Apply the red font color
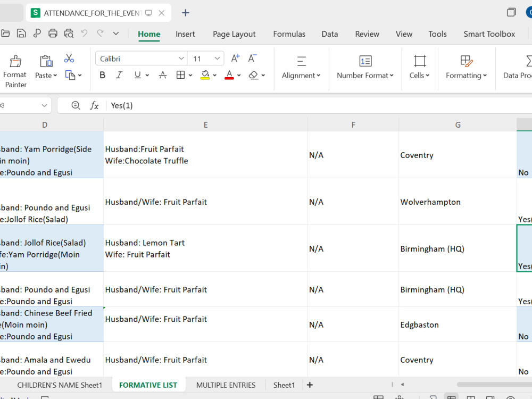532x399 pixels. [229, 75]
